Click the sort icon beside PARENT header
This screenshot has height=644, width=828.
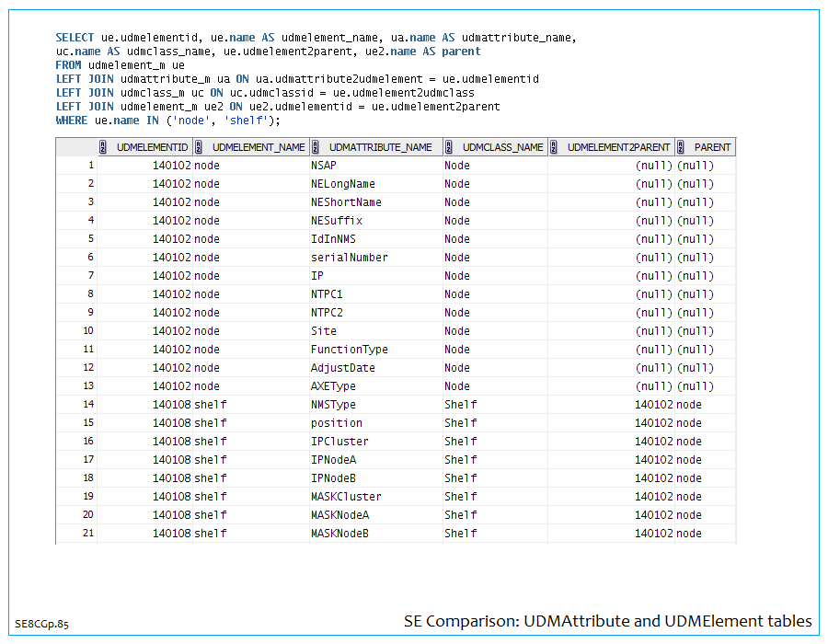[x=682, y=147]
